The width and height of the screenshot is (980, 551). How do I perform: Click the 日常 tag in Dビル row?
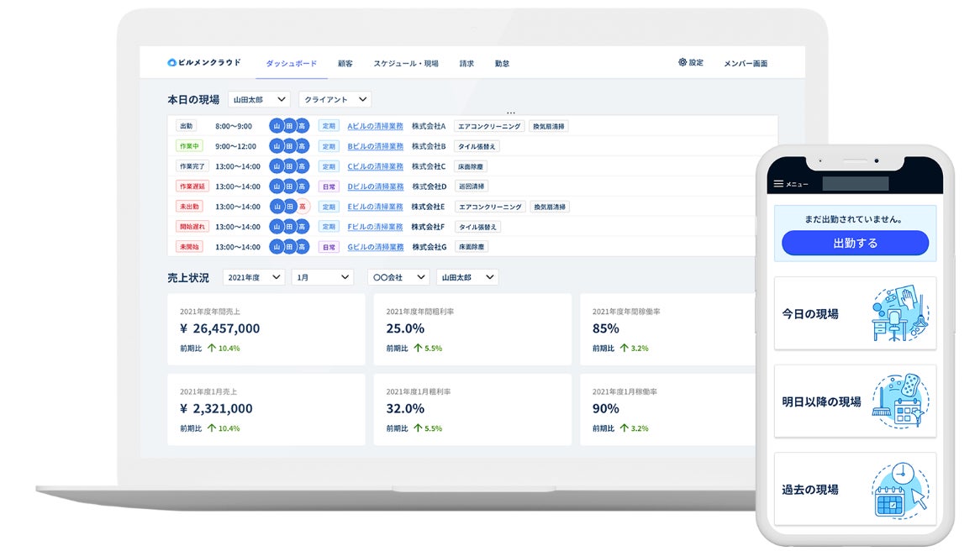(329, 186)
